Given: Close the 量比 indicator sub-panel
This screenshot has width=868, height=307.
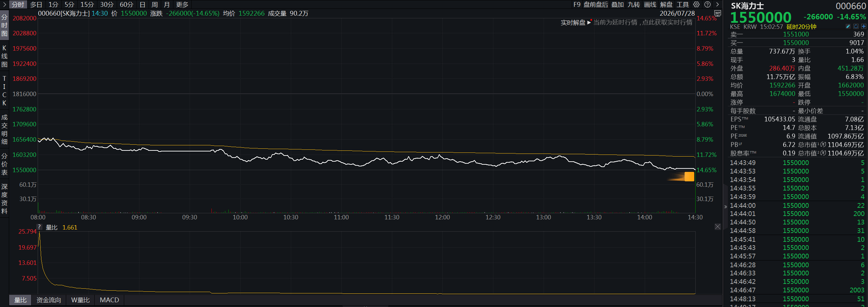Looking at the screenshot, I should (717, 227).
